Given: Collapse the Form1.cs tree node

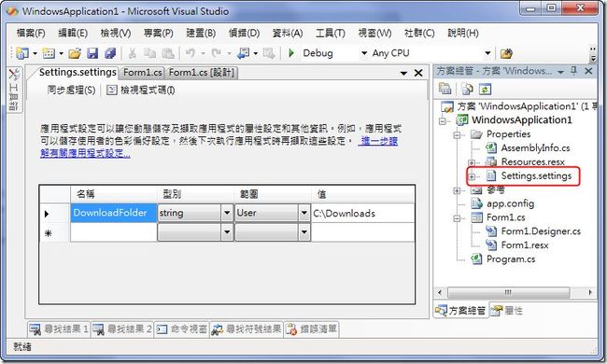Looking at the screenshot, I should point(457,218).
